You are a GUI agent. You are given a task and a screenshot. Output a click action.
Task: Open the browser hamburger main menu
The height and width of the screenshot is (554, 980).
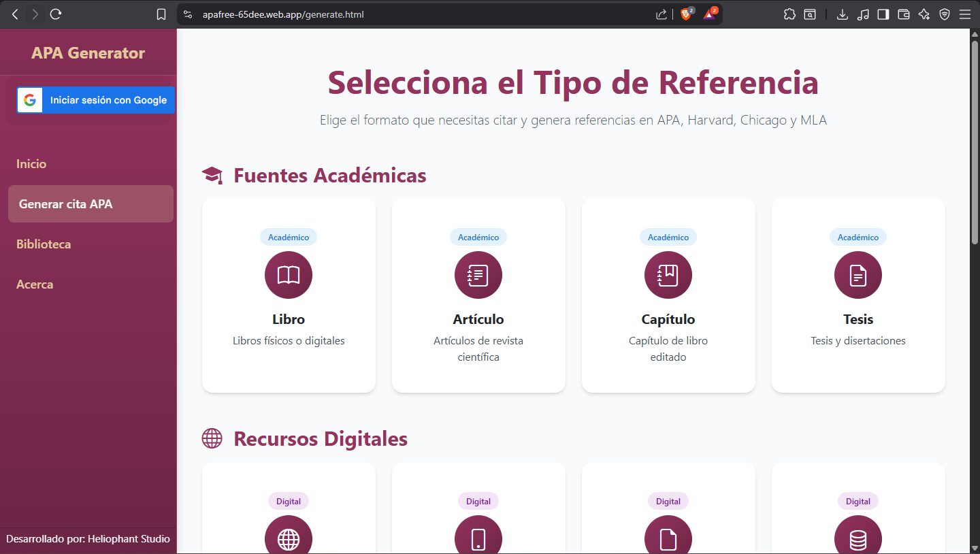tap(965, 14)
